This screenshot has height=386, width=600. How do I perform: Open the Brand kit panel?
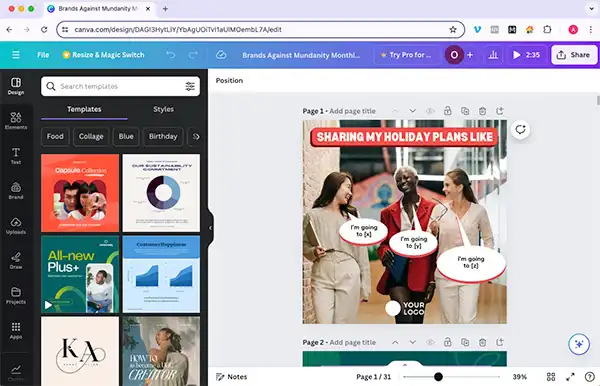[16, 191]
